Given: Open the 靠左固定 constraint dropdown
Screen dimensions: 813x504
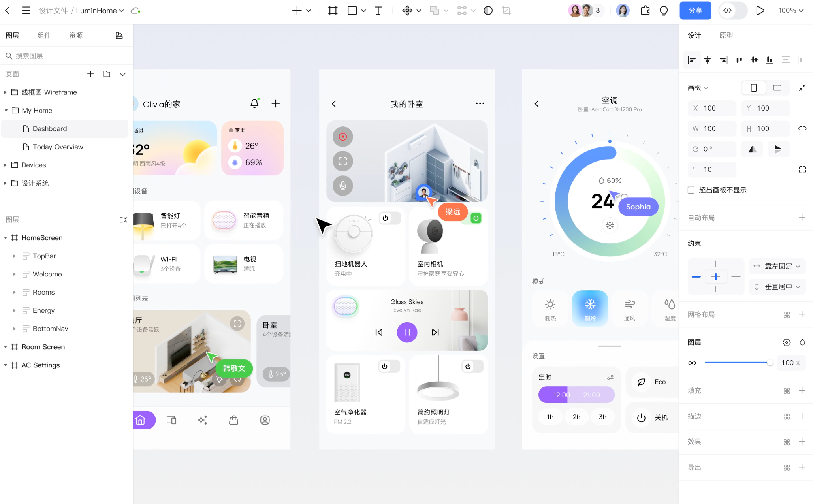Looking at the screenshot, I should coord(777,266).
